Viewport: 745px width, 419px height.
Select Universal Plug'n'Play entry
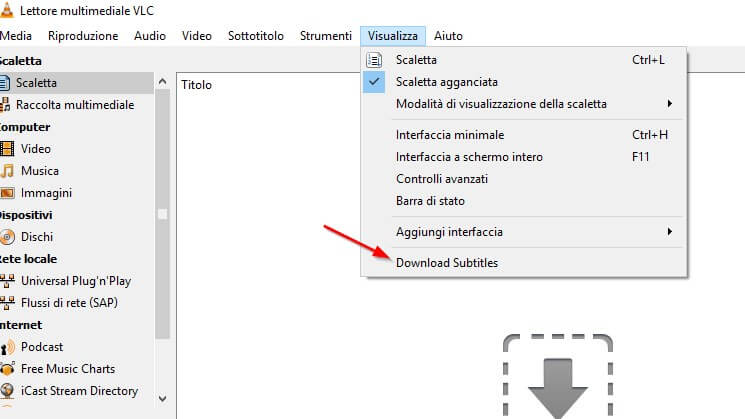point(76,281)
